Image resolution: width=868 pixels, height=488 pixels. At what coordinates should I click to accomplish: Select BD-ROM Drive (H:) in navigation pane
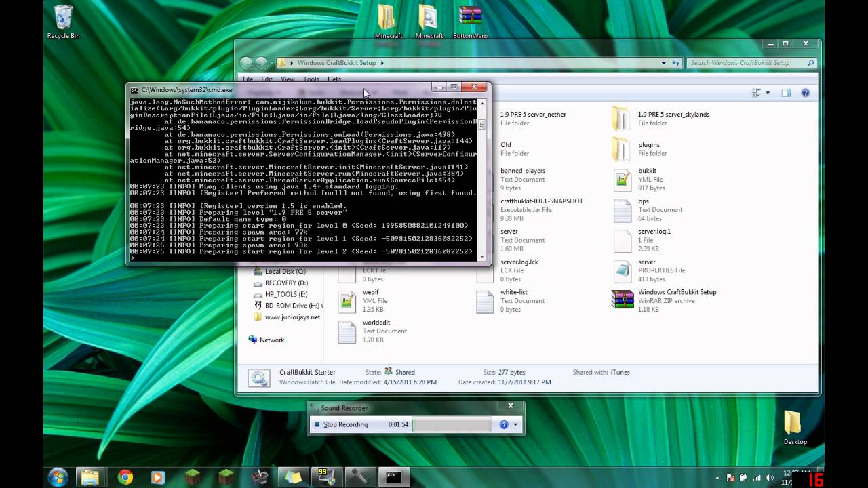coord(287,306)
